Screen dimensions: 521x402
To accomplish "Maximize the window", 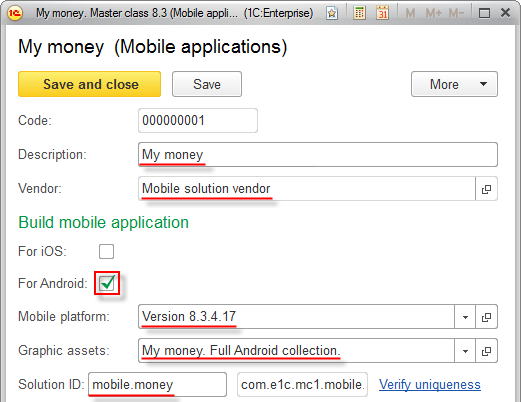I will pyautogui.click(x=484, y=13).
